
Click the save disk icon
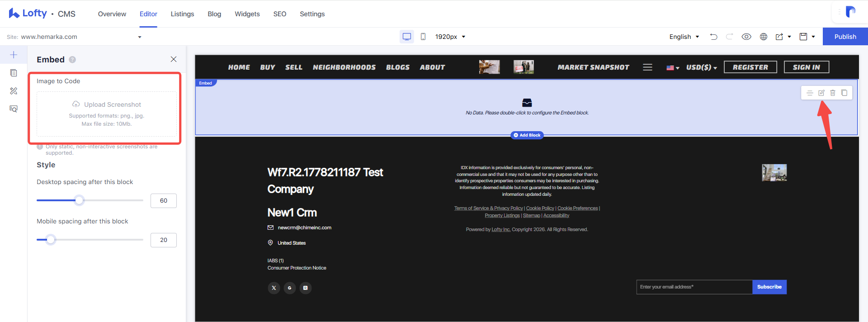tap(803, 37)
